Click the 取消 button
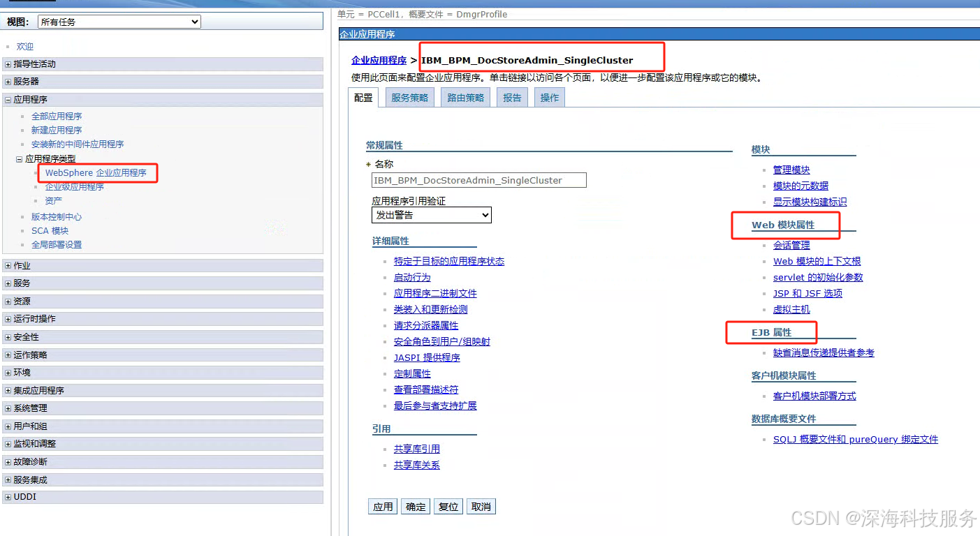The image size is (980, 536). 481,507
